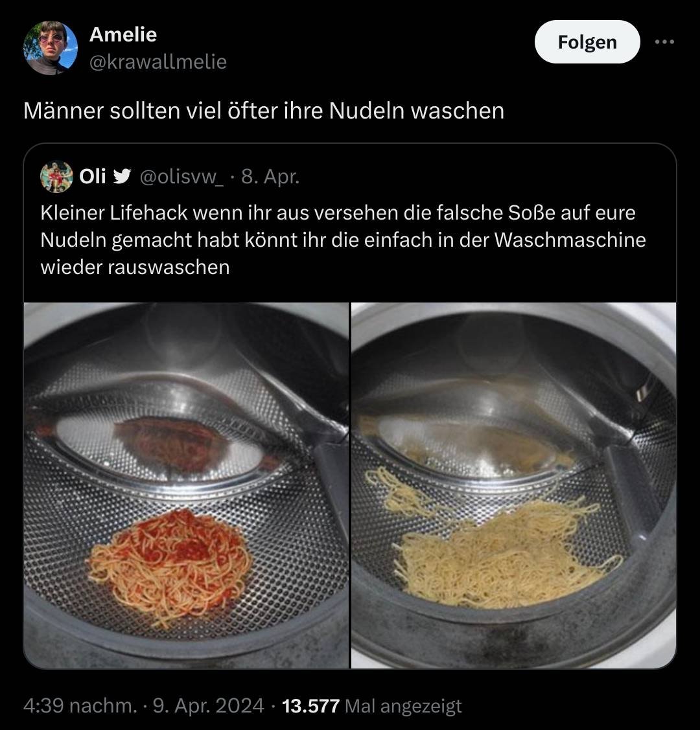
Task: Click Oli's small avatar in quoted tweet
Action: pyautogui.click(x=56, y=177)
